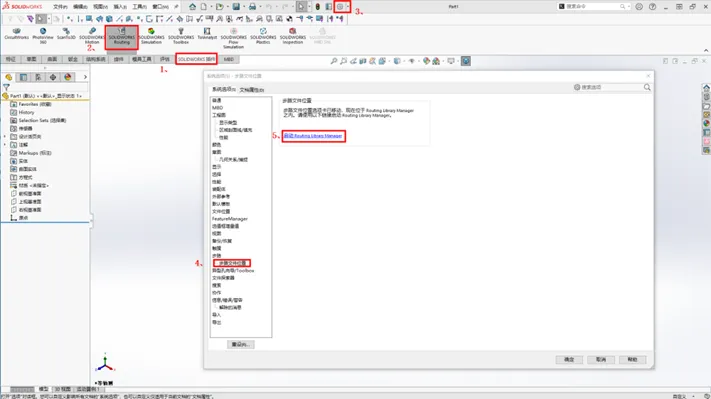Open SOLIDWORKS Toolbox add-in
Viewport: 711px width, 399px height.
[x=181, y=36]
